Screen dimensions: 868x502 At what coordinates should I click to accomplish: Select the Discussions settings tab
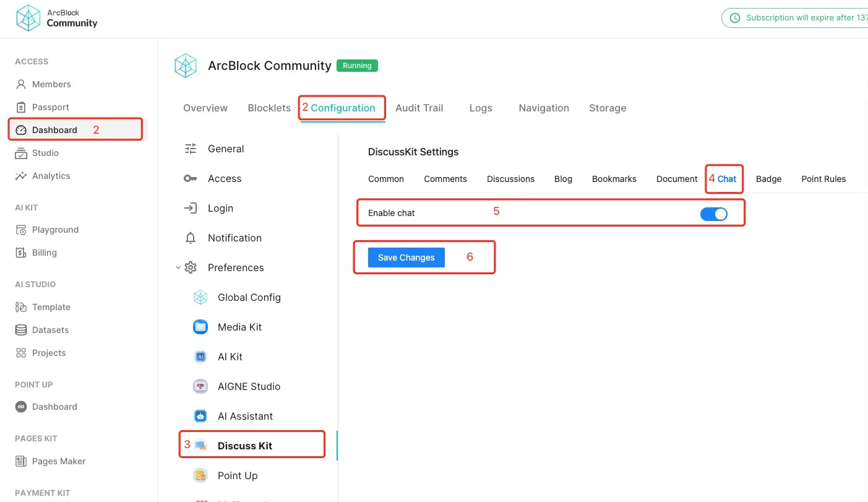pyautogui.click(x=510, y=179)
